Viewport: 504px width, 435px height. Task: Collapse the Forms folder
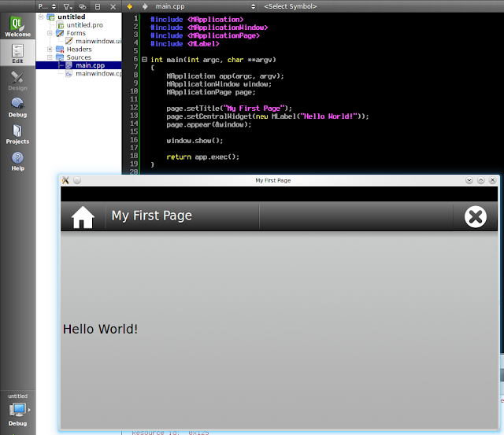[50, 33]
